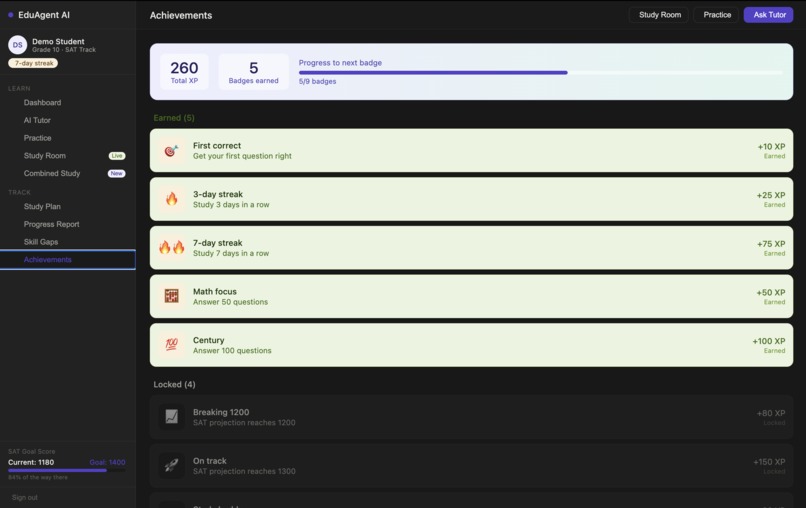Screen dimensions: 806x508
Task: Open Combined Study in the sidebar
Action: [x=68, y=173]
